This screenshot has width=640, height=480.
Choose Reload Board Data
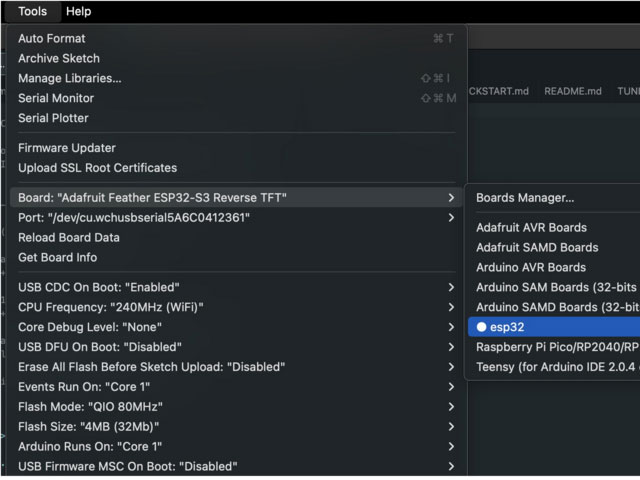coord(236,238)
